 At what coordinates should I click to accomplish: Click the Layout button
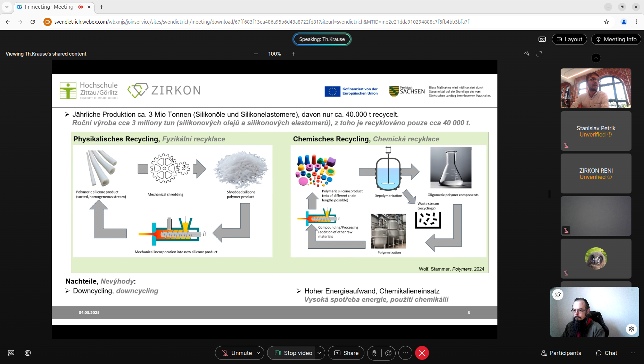click(569, 39)
